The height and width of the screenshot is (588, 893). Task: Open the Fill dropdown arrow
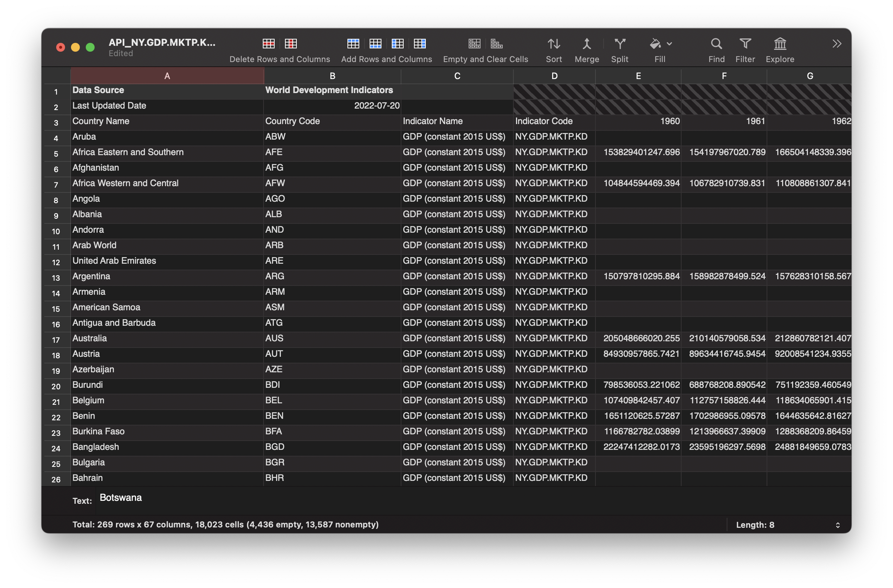click(669, 44)
